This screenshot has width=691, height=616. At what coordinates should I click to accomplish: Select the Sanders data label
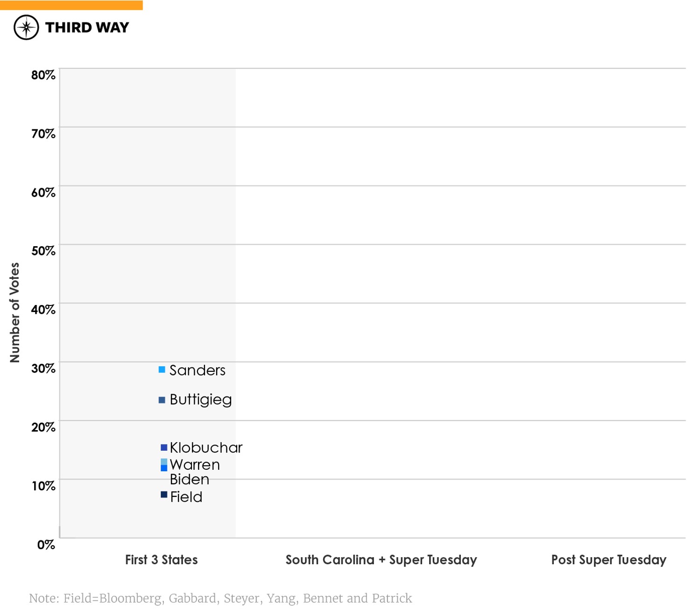click(197, 370)
